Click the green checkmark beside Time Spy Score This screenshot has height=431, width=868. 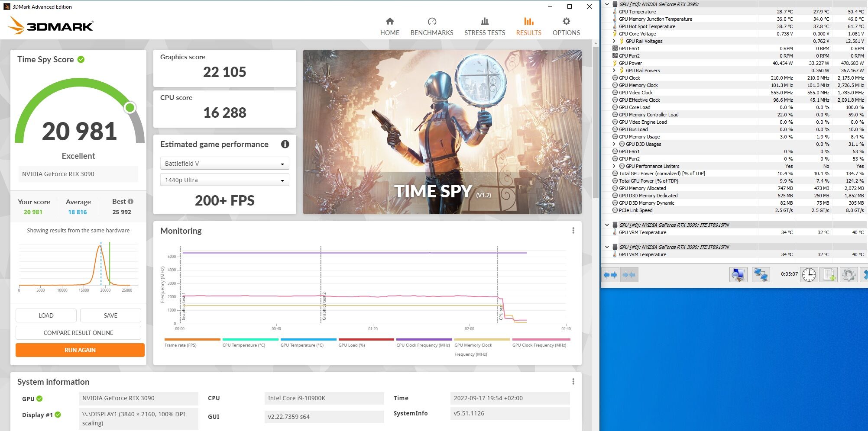point(81,59)
